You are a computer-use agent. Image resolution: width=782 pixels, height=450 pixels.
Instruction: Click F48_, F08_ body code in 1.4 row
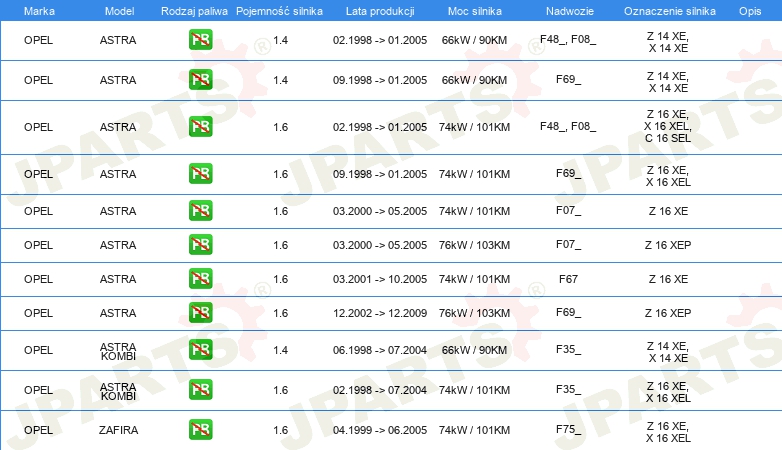click(568, 40)
